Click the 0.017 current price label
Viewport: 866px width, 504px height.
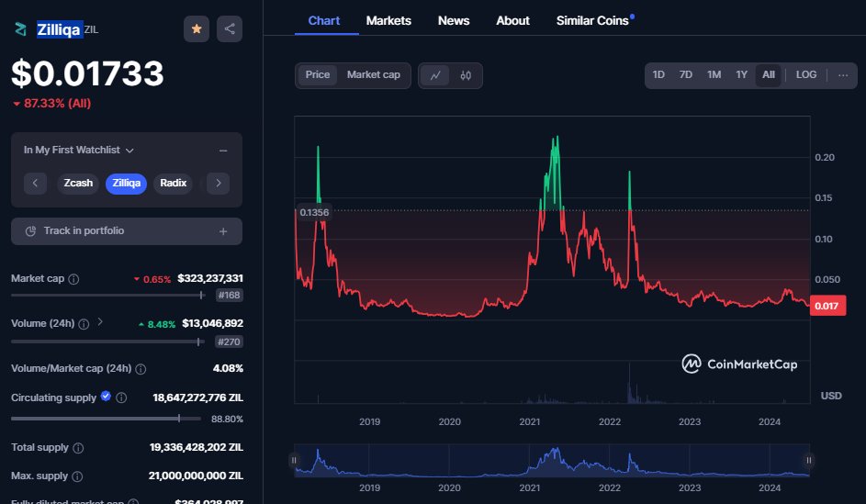click(x=827, y=306)
